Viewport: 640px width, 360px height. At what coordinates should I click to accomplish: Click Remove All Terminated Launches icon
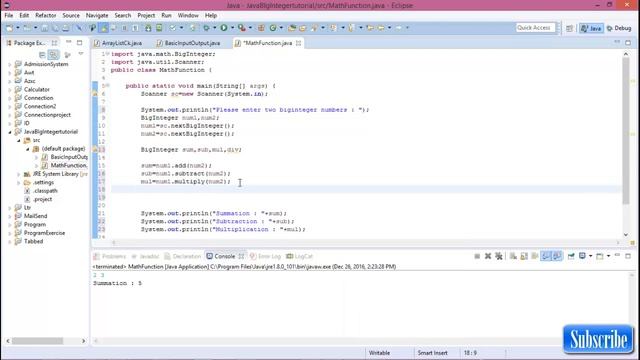coord(499,256)
